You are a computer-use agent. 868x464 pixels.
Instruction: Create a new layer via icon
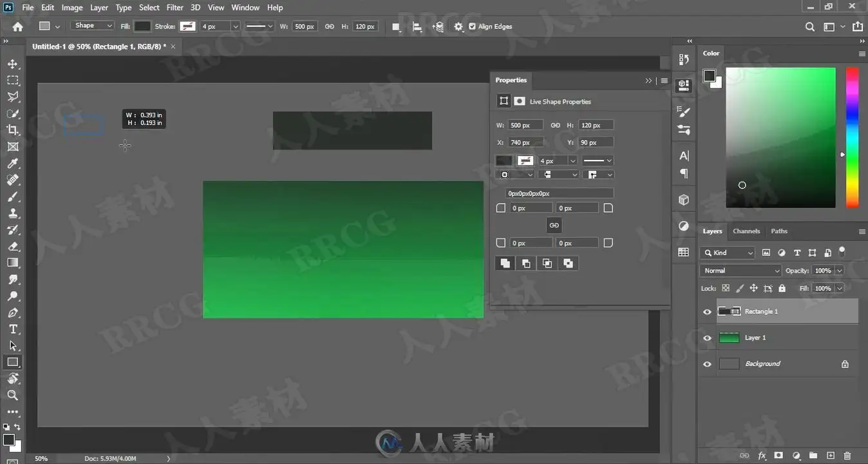(x=831, y=456)
